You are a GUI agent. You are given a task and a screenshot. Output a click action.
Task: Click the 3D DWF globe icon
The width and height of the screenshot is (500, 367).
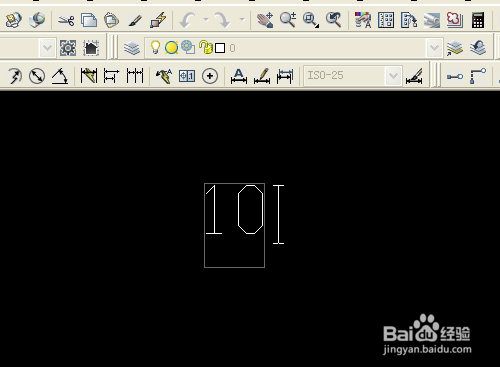[x=37, y=20]
